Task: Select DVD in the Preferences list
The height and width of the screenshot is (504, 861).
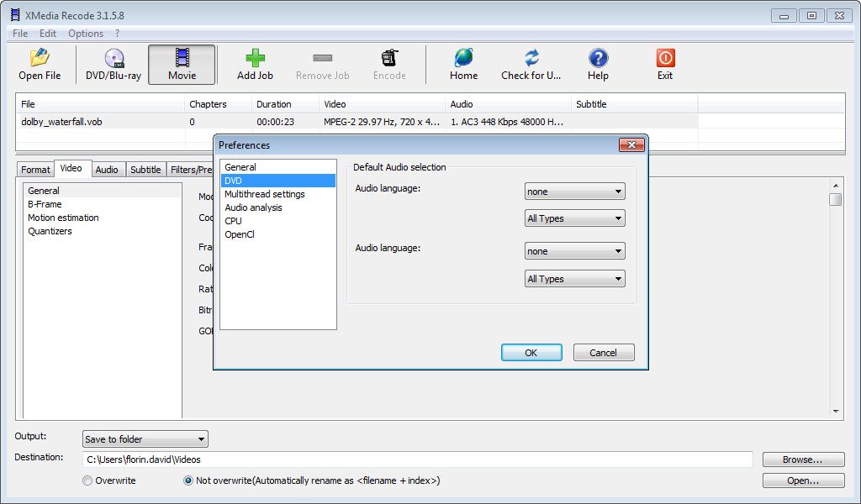Action: 277,181
